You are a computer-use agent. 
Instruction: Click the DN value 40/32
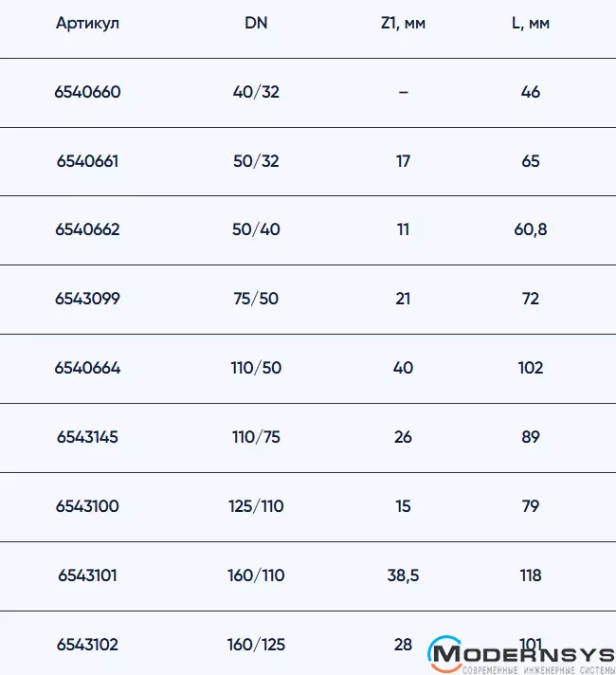click(x=256, y=92)
